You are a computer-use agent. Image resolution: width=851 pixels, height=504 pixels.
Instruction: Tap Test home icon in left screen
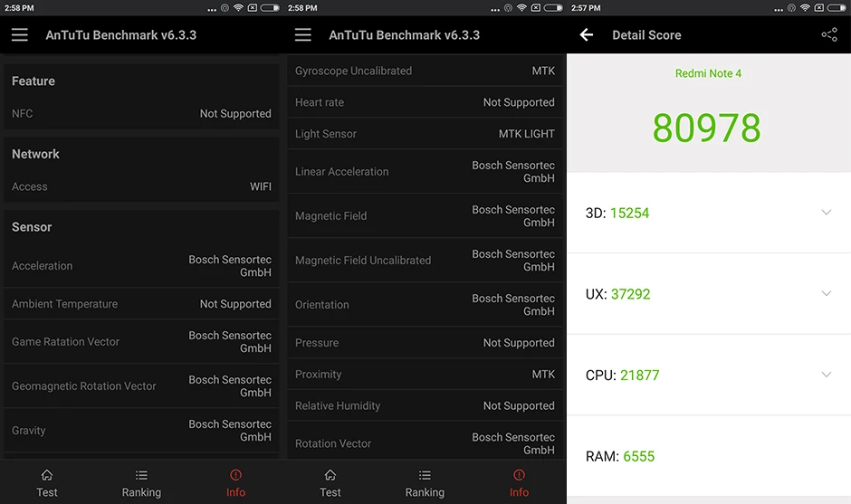[47, 475]
